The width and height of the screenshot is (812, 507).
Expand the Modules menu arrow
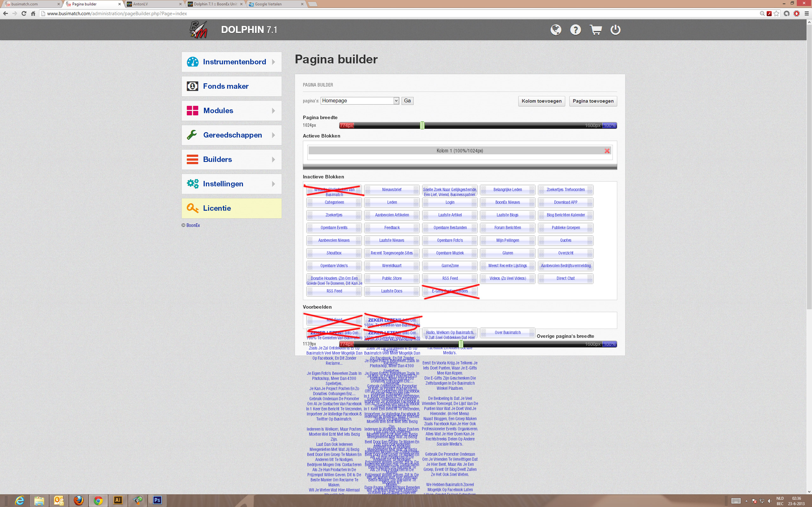tap(273, 111)
